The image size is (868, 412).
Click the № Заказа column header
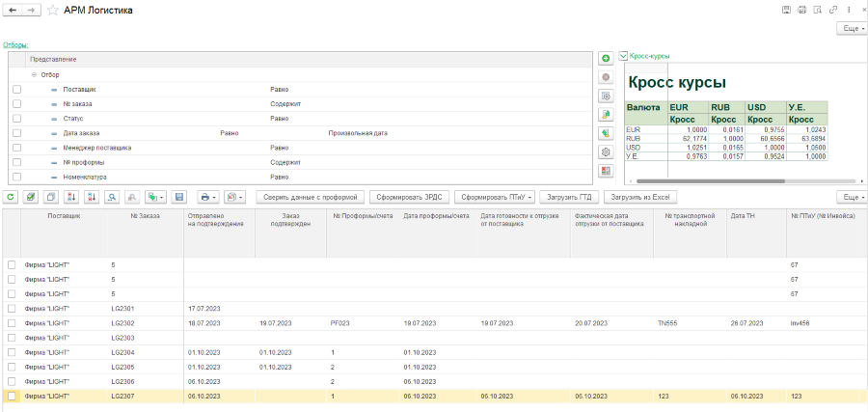click(x=146, y=233)
